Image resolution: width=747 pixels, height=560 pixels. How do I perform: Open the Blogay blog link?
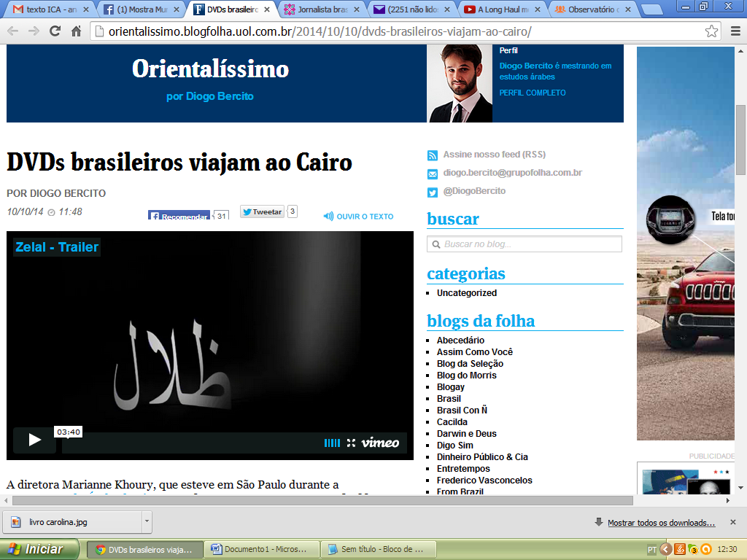tap(451, 386)
